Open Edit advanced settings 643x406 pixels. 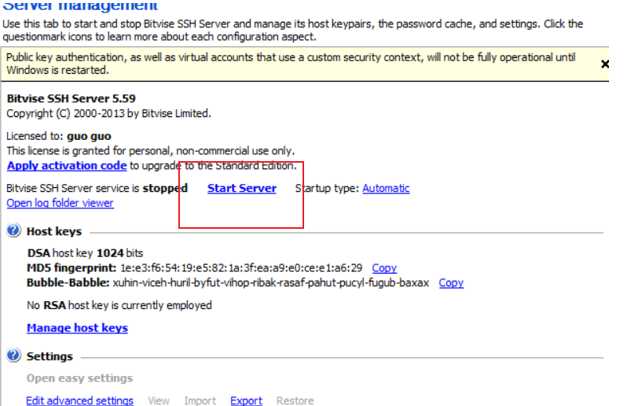[80, 400]
